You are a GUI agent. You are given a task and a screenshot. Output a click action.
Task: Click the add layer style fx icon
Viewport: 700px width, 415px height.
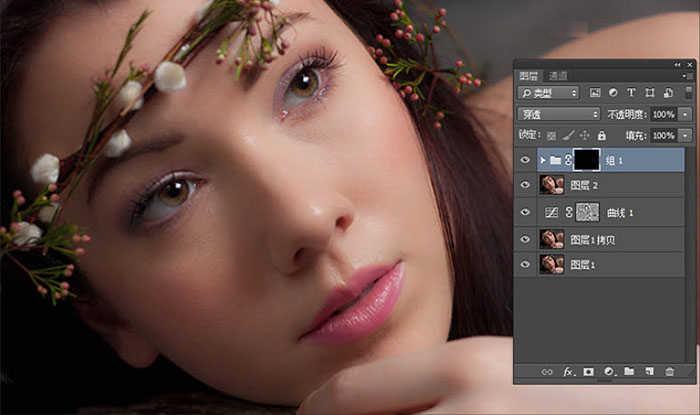click(x=568, y=372)
